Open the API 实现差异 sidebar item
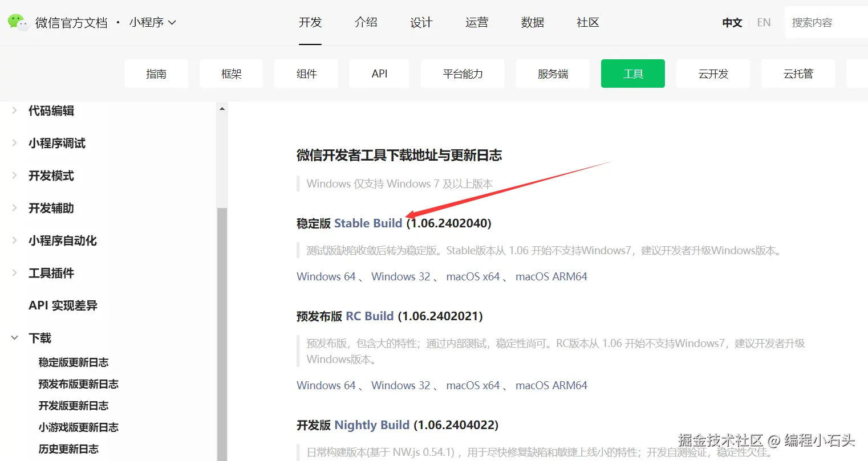 coord(63,305)
